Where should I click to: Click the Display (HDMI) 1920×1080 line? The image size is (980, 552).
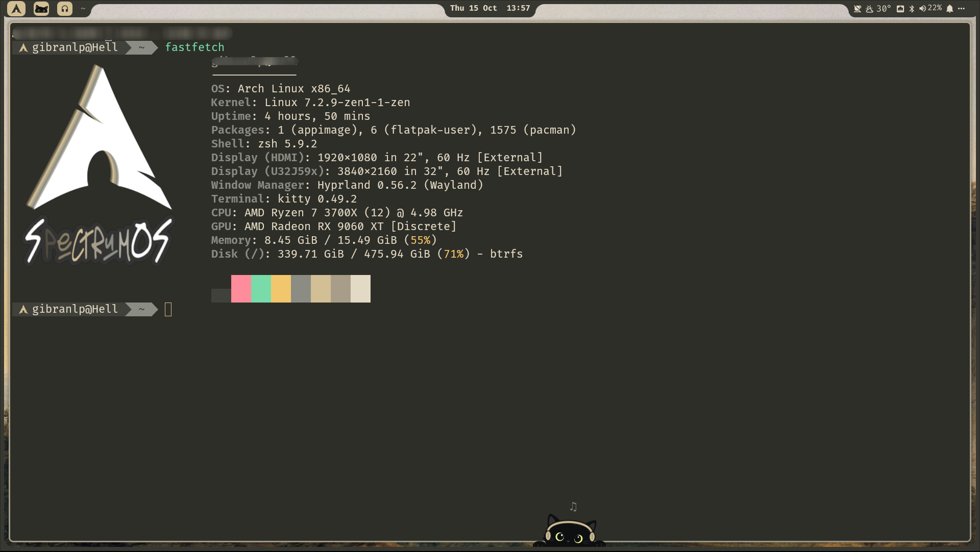[377, 158]
